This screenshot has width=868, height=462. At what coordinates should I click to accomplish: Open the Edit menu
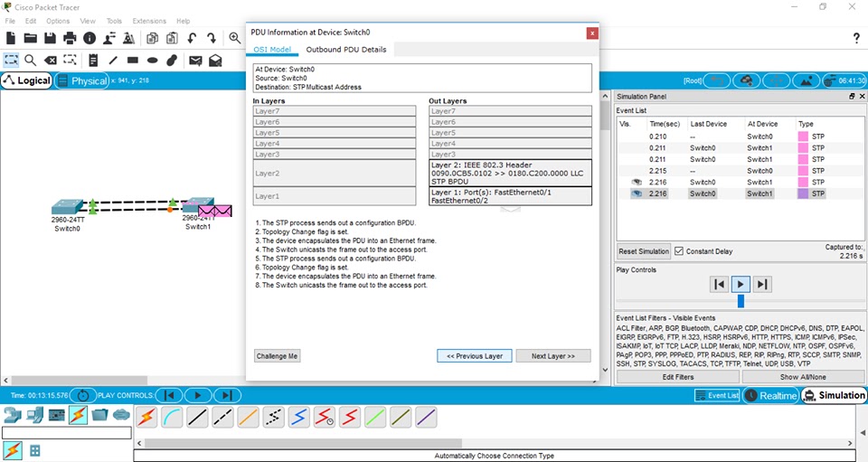(x=31, y=21)
